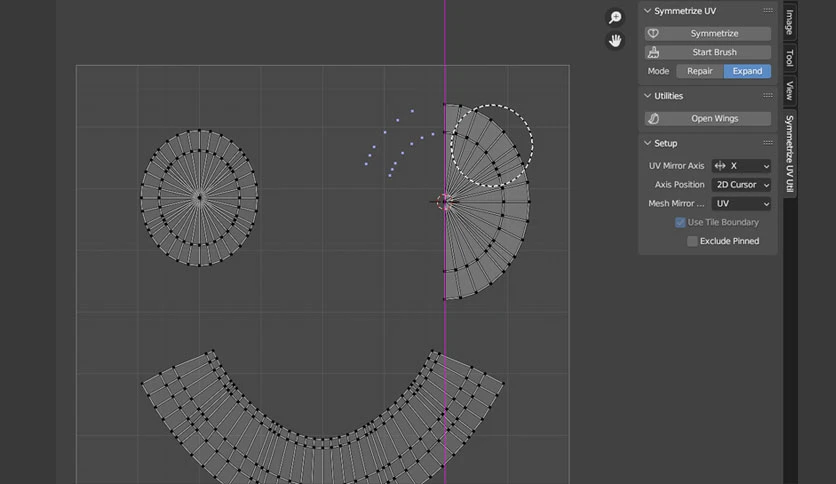Select Expand mode
Image resolution: width=836 pixels, height=484 pixels.
click(x=747, y=71)
